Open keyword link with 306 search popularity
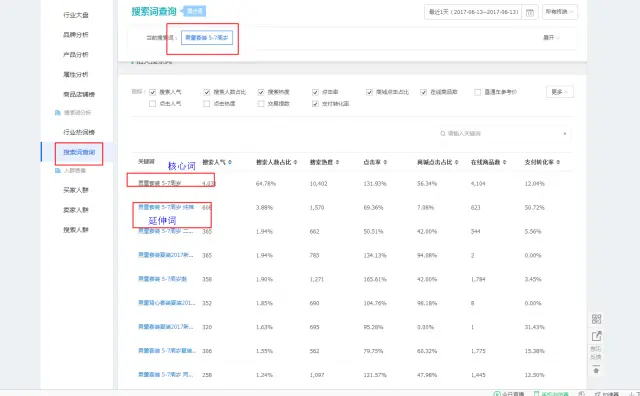The width and height of the screenshot is (640, 396). point(167,351)
